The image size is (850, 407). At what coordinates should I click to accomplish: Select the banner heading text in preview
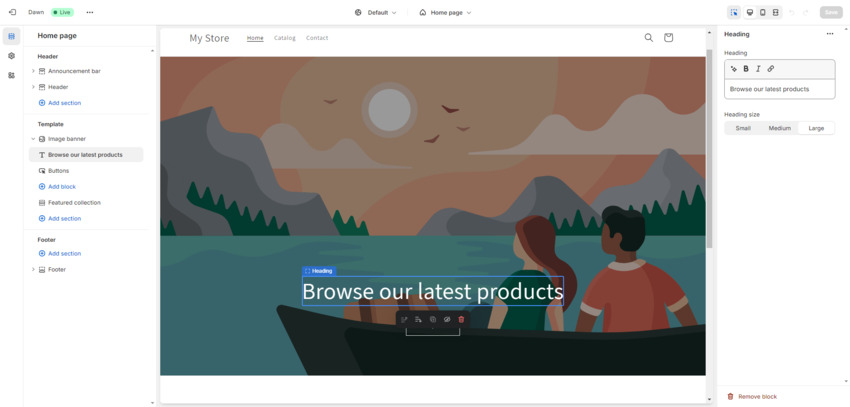(433, 292)
